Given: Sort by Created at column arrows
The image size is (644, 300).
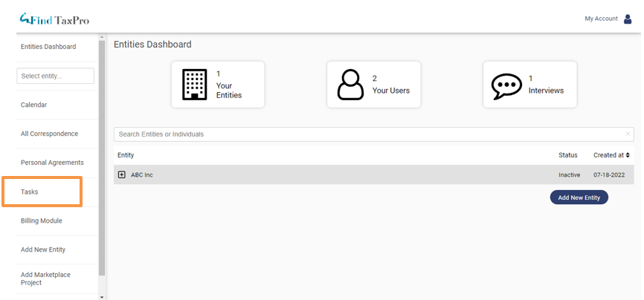Looking at the screenshot, I should (x=628, y=155).
